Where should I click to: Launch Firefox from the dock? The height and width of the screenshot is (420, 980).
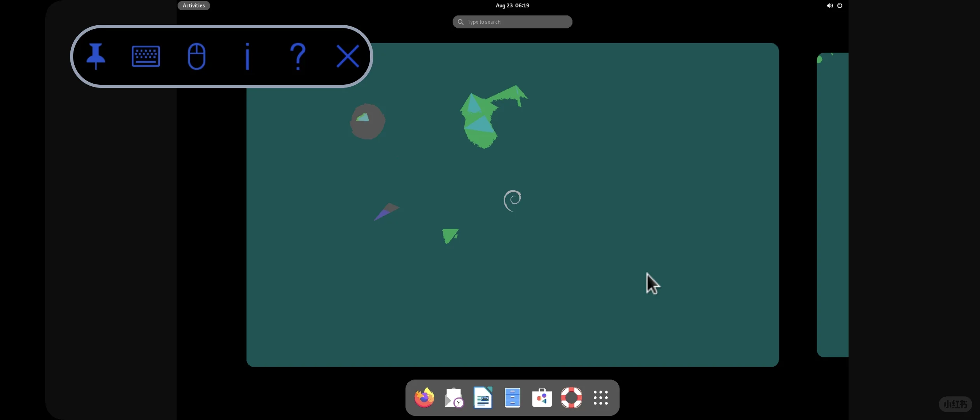(424, 398)
